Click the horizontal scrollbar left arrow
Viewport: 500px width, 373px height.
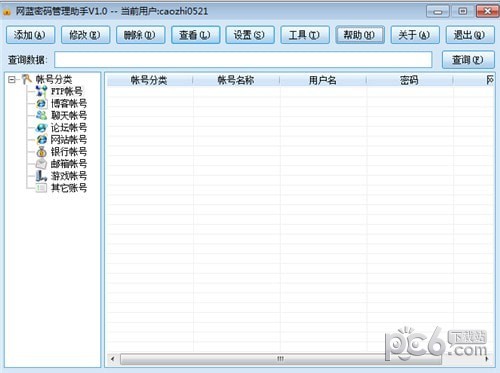(x=113, y=359)
